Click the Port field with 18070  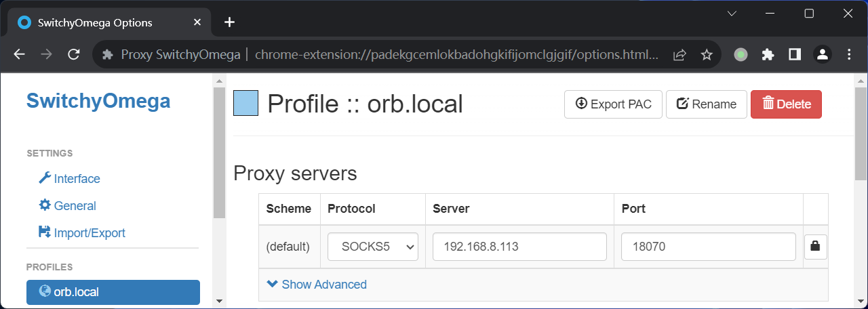coord(708,247)
